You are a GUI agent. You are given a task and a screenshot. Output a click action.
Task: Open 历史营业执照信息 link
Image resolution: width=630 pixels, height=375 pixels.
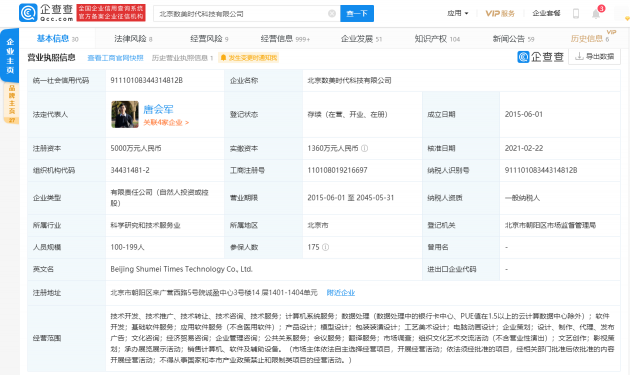tap(182, 58)
